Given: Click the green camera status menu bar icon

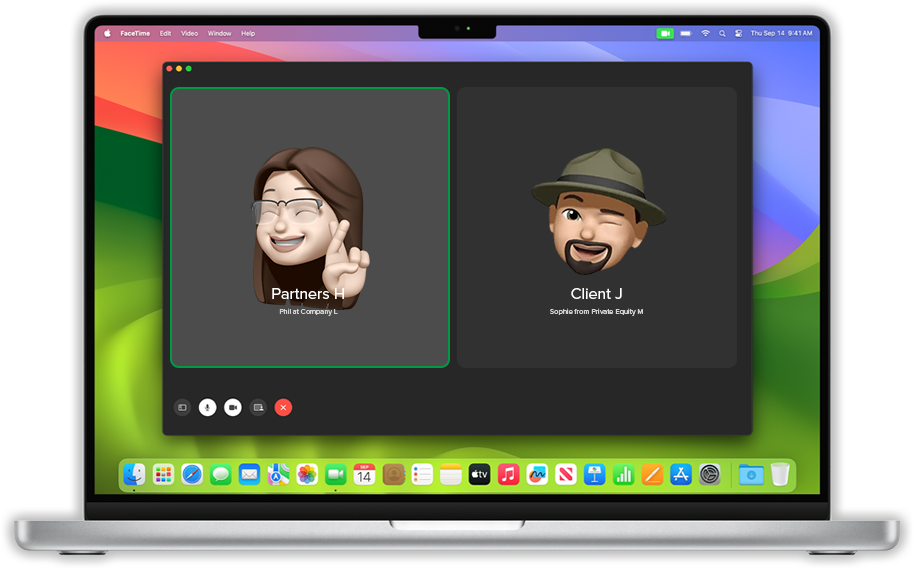Looking at the screenshot, I should click(665, 33).
